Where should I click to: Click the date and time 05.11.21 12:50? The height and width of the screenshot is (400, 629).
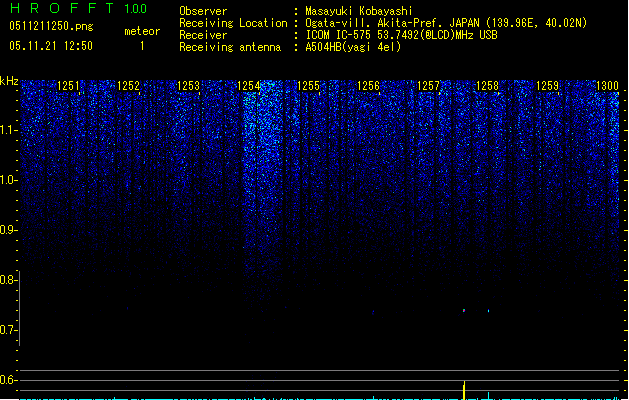51,46
